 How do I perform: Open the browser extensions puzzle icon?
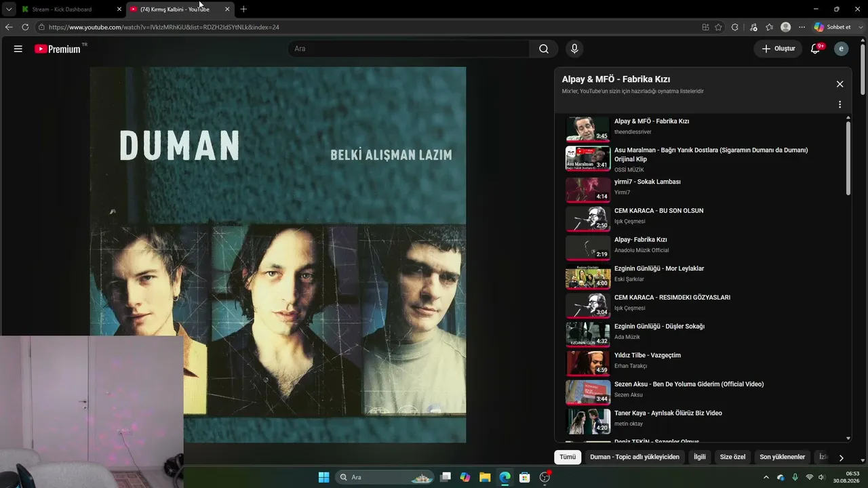click(735, 27)
